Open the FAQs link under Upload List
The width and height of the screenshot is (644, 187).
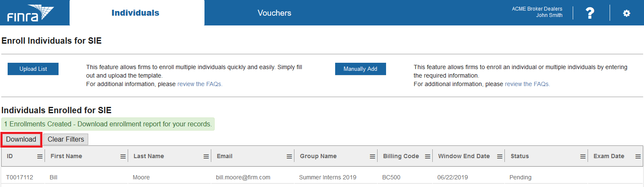[x=199, y=84]
